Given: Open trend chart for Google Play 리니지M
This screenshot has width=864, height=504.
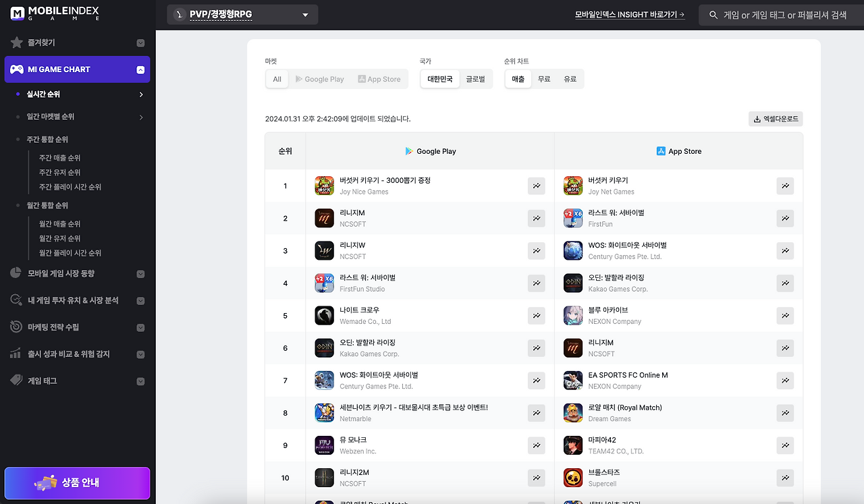Looking at the screenshot, I should pyautogui.click(x=537, y=219).
